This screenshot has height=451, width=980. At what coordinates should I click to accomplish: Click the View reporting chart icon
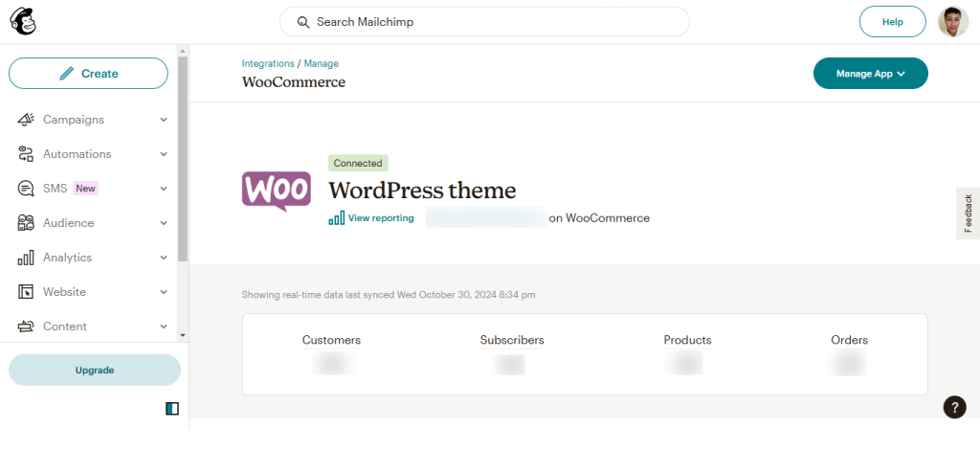336,217
